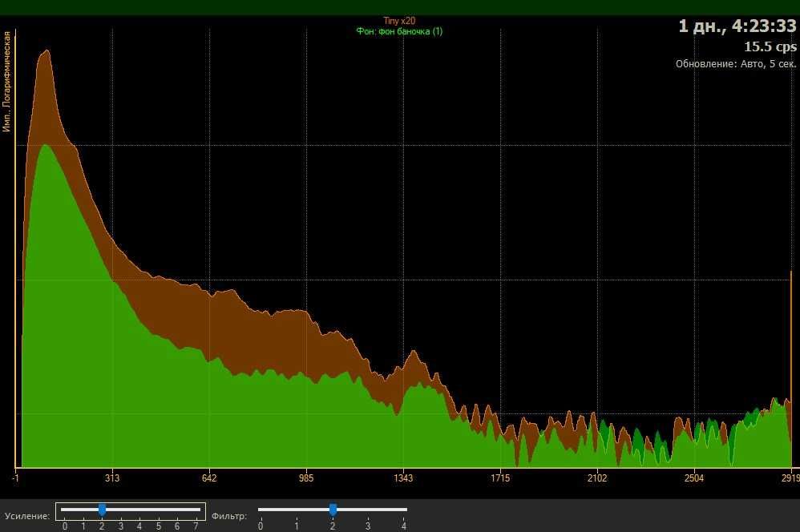Click the x-axis value 985

coord(306,478)
